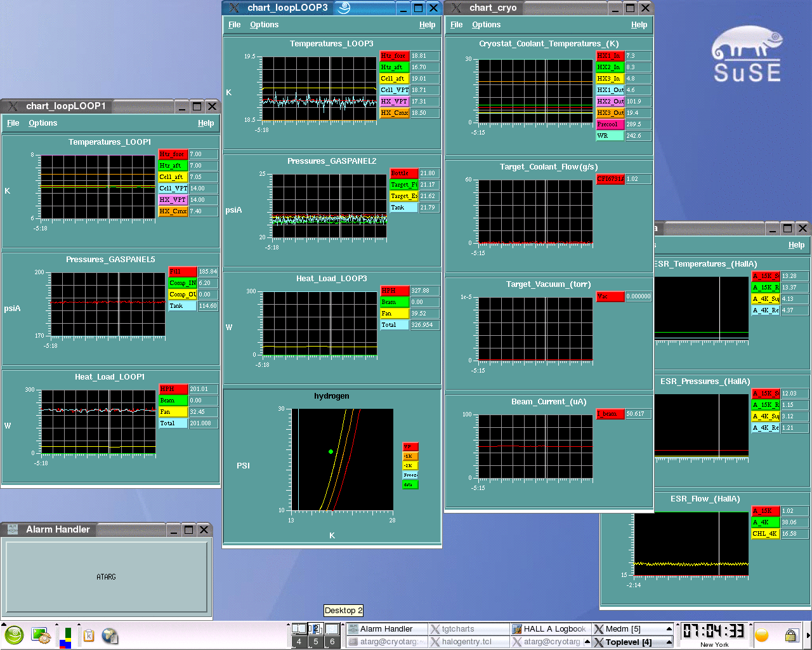Open window menu icon of chart_cryo
This screenshot has width=812, height=650.
[456, 8]
